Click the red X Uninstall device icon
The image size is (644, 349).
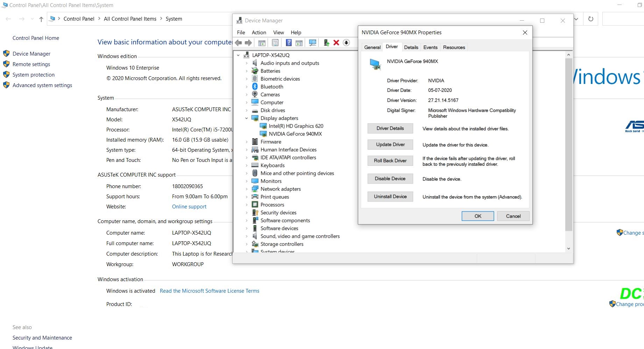tap(336, 43)
